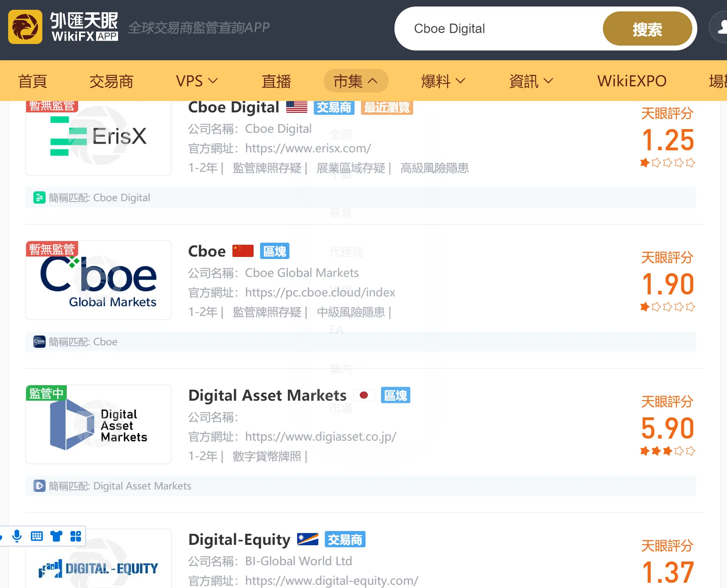
Task: Open the WikiEXPO nav item
Action: pos(632,81)
